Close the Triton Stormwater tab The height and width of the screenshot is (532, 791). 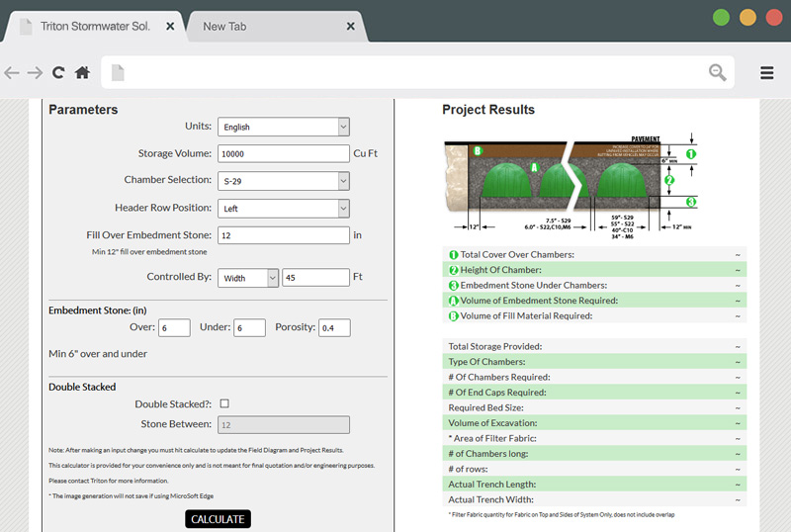(170, 27)
